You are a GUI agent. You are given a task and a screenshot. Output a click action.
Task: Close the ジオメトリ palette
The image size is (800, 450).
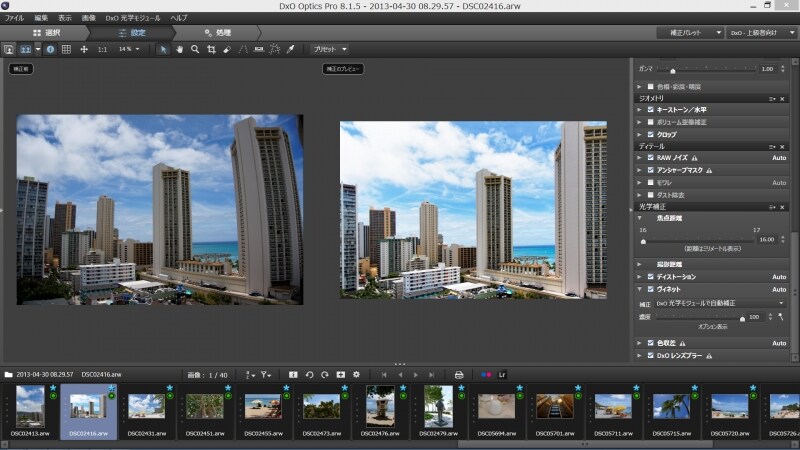782,99
